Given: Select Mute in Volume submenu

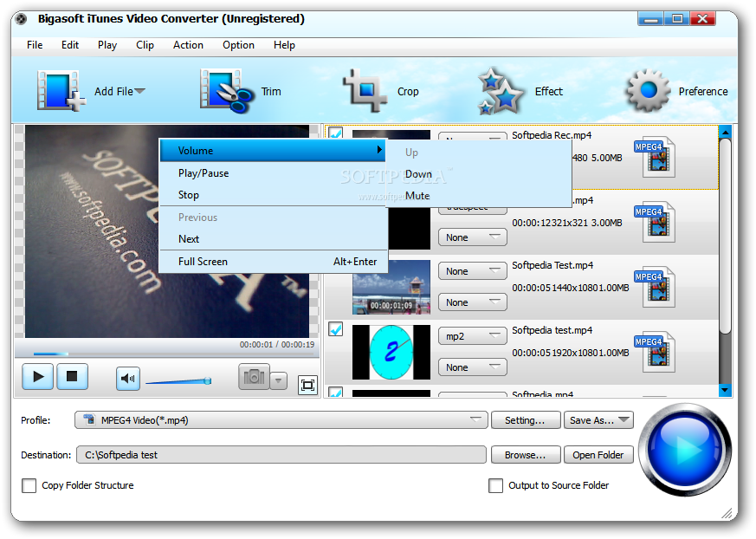Looking at the screenshot, I should coord(478,196).
